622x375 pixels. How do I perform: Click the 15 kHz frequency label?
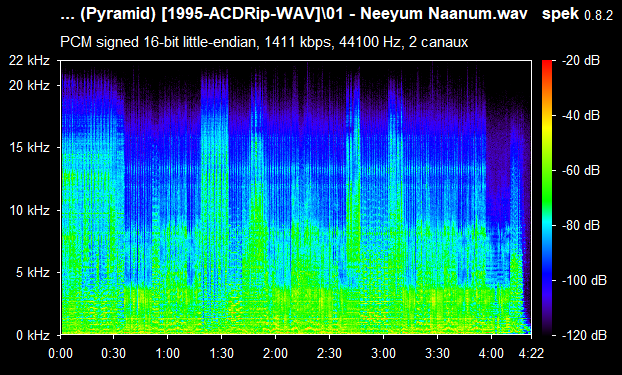click(30, 148)
